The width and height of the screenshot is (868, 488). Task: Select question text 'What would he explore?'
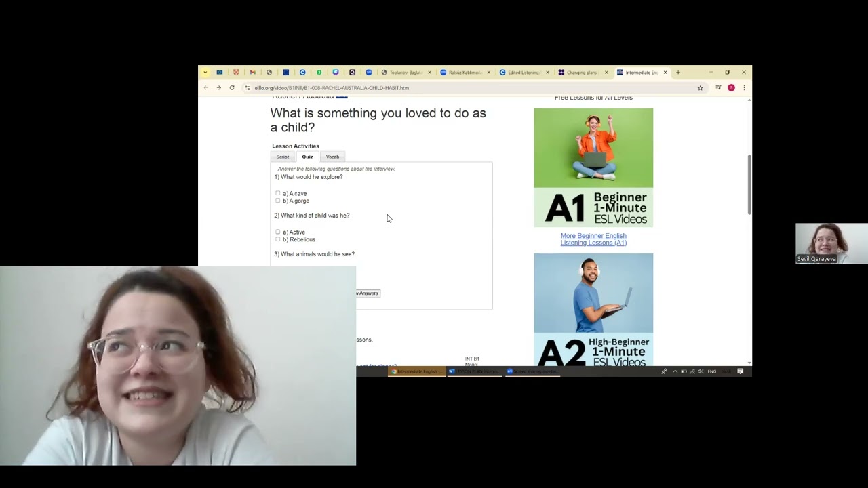point(312,177)
